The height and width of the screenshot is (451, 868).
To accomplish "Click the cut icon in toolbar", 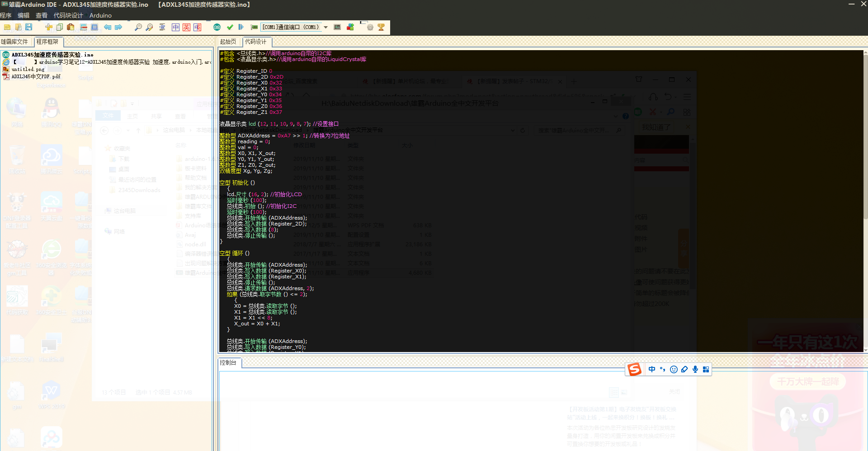I will point(49,27).
